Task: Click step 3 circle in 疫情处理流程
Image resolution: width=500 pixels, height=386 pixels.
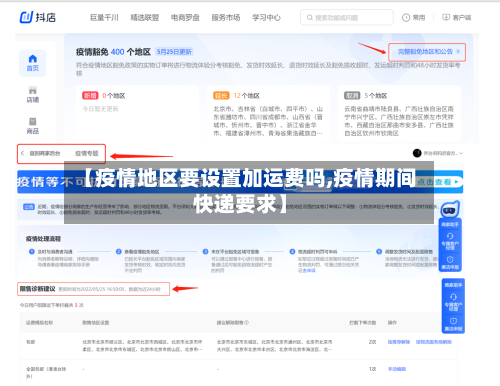Action: pyautogui.click(x=205, y=252)
